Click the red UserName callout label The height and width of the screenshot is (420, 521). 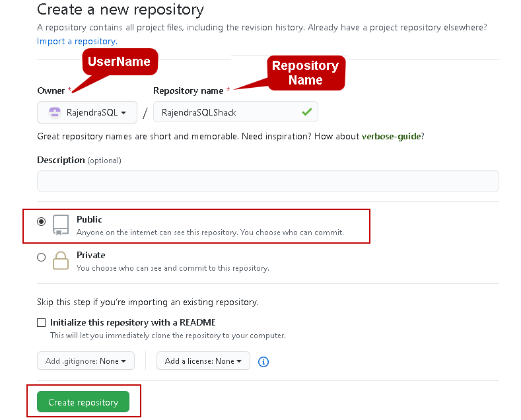(x=120, y=62)
